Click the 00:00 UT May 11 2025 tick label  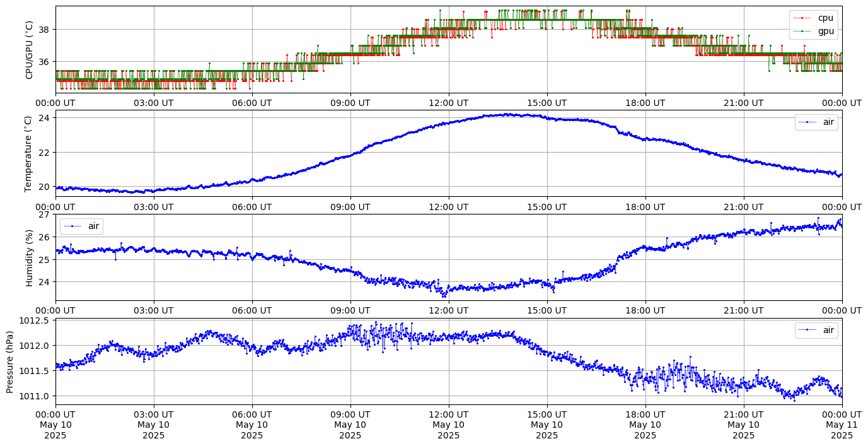pos(842,425)
